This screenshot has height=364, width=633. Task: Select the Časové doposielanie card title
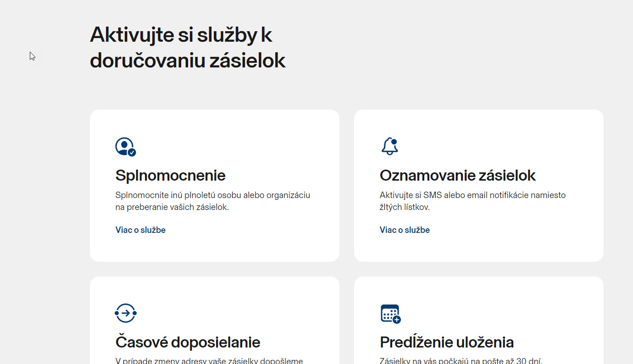[188, 342]
